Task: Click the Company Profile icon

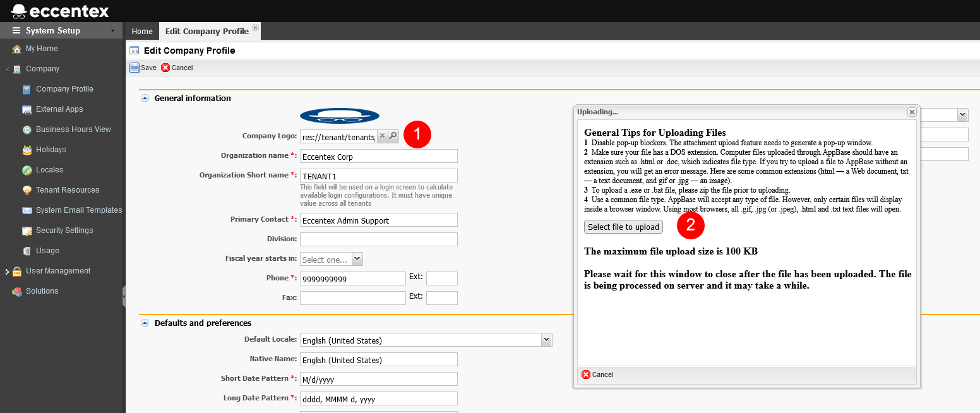Action: 27,89
